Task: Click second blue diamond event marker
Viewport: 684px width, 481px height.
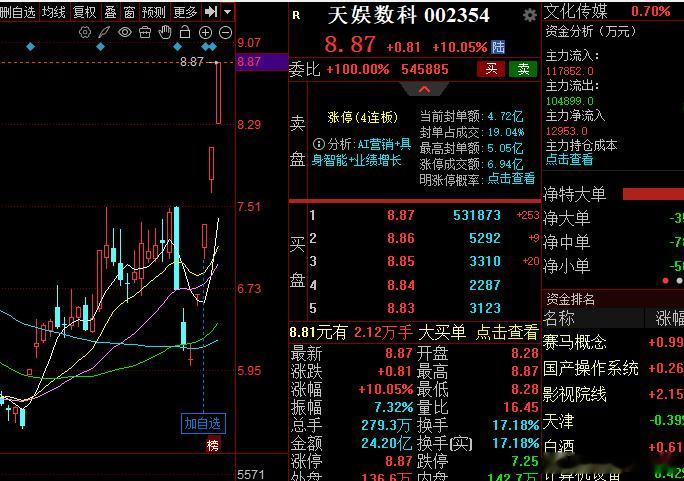Action: click(100, 47)
